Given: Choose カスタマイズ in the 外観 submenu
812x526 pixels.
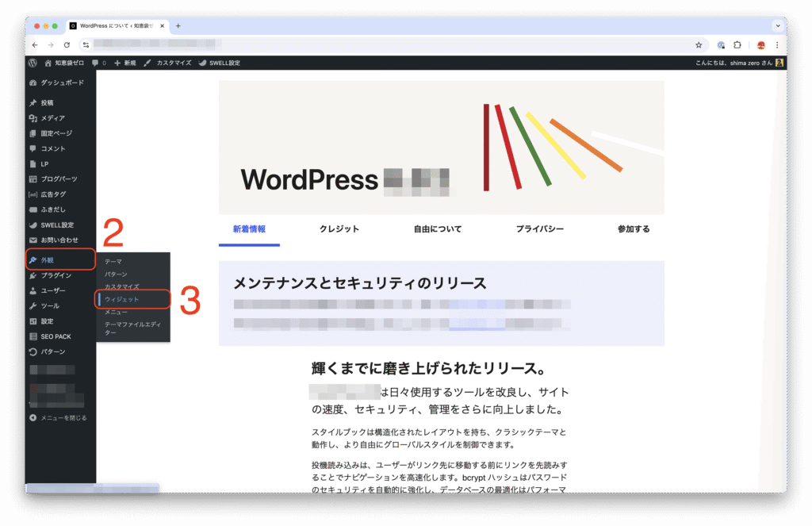Looking at the screenshot, I should tap(133, 286).
